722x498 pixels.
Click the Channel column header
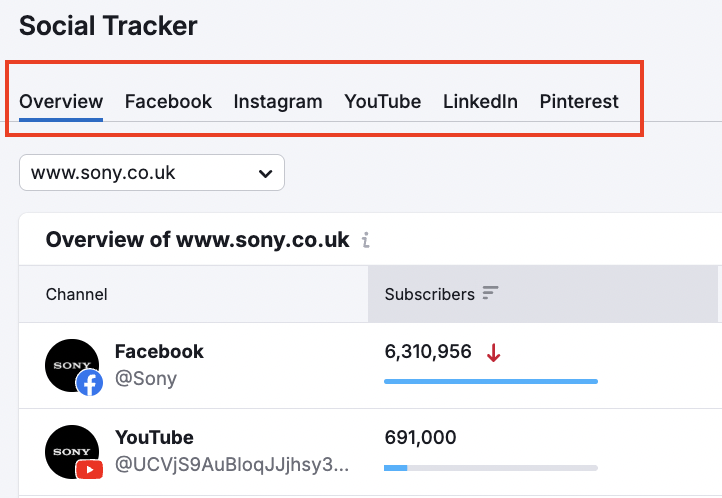click(77, 294)
